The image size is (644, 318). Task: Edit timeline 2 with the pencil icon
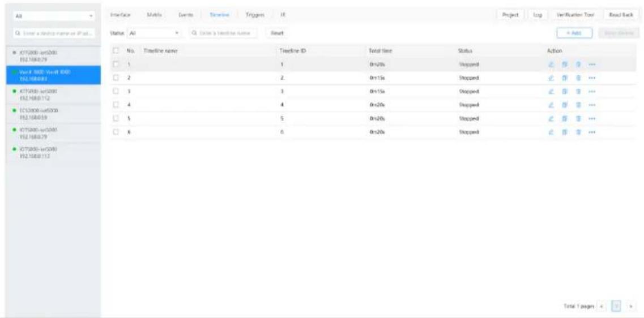point(551,78)
